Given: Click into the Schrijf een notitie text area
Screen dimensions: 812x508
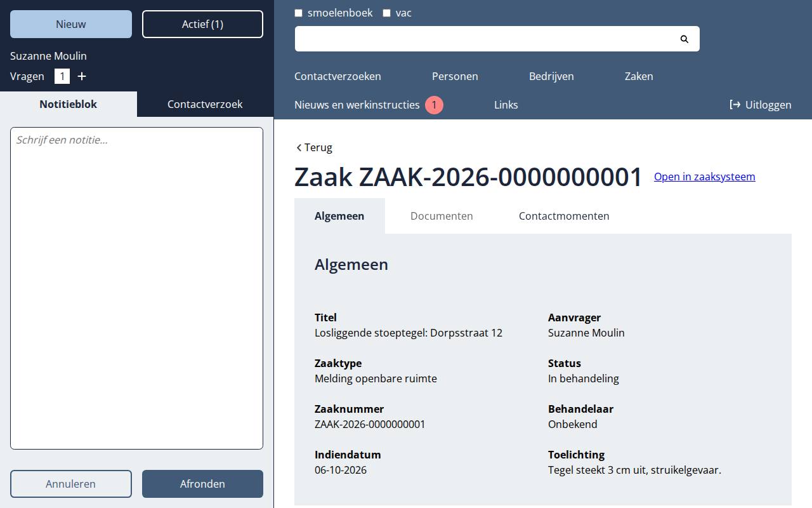Looking at the screenshot, I should 136,288.
